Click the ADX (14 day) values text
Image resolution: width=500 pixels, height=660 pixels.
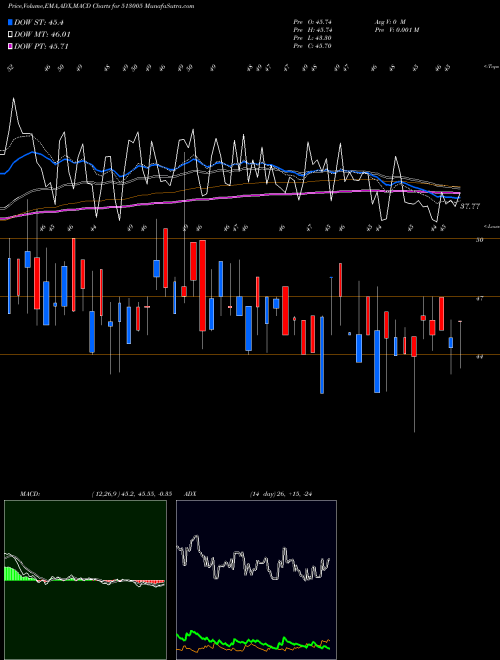[281, 494]
